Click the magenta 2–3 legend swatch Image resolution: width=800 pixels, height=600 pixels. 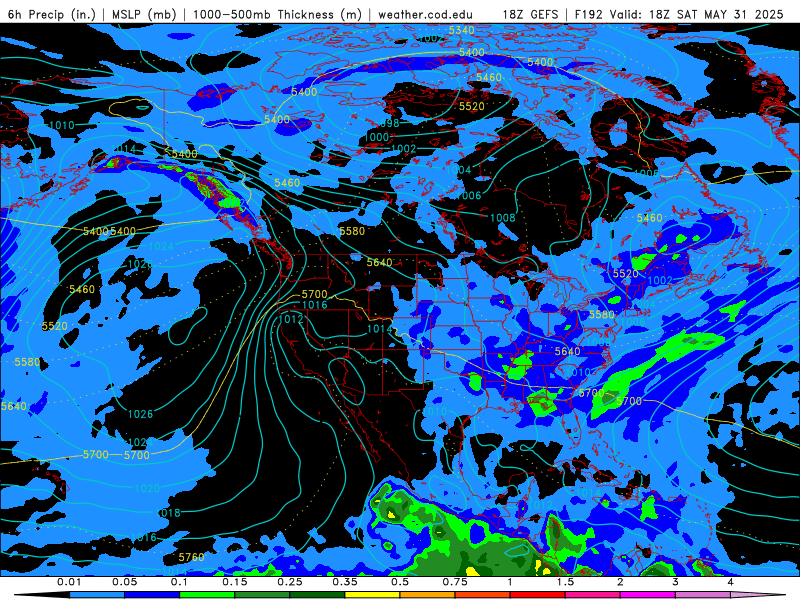pyautogui.click(x=648, y=595)
